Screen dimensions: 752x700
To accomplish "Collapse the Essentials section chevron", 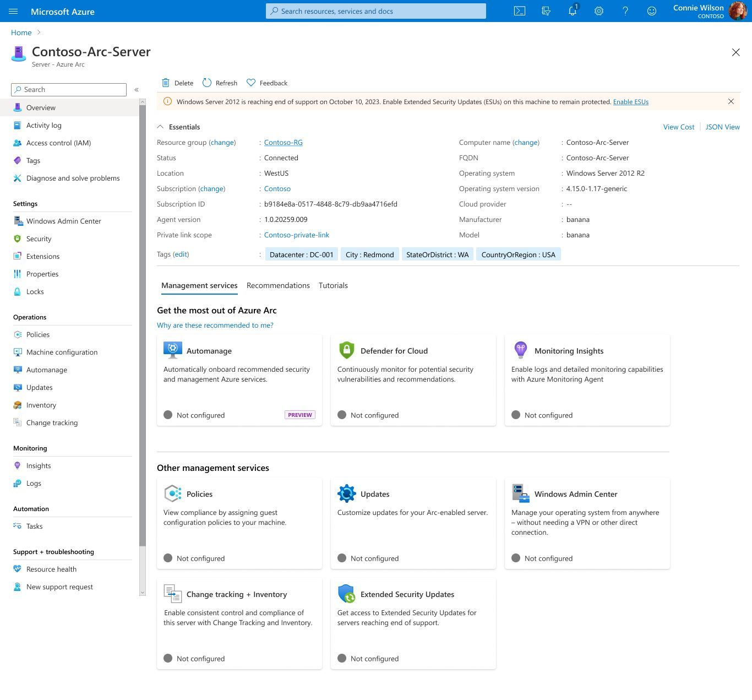I will coord(160,126).
